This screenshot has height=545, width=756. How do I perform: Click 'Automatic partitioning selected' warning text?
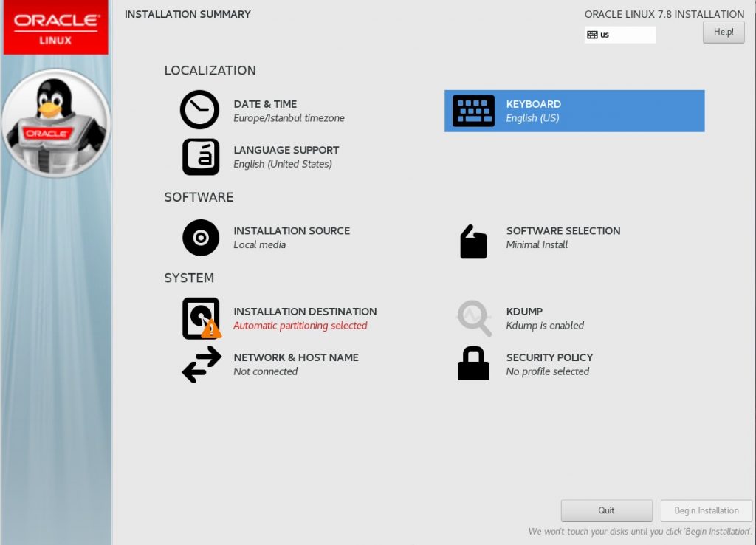(300, 326)
